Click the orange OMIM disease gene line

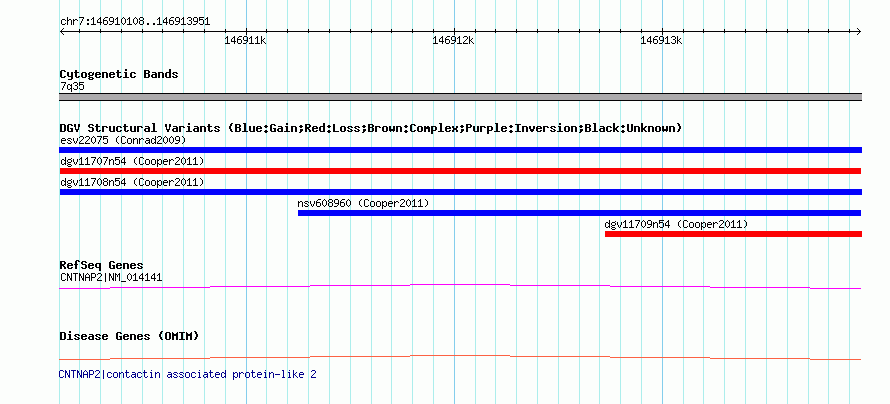[x=460, y=357]
